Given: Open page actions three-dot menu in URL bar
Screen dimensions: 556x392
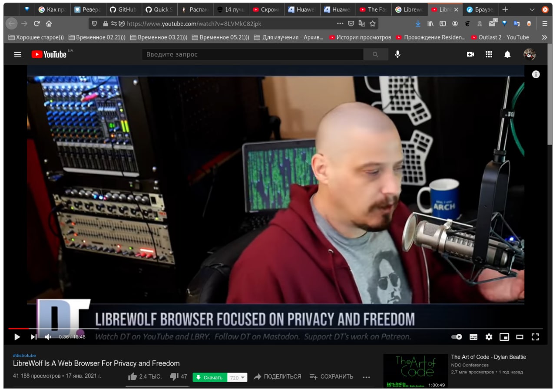Looking at the screenshot, I should (340, 23).
